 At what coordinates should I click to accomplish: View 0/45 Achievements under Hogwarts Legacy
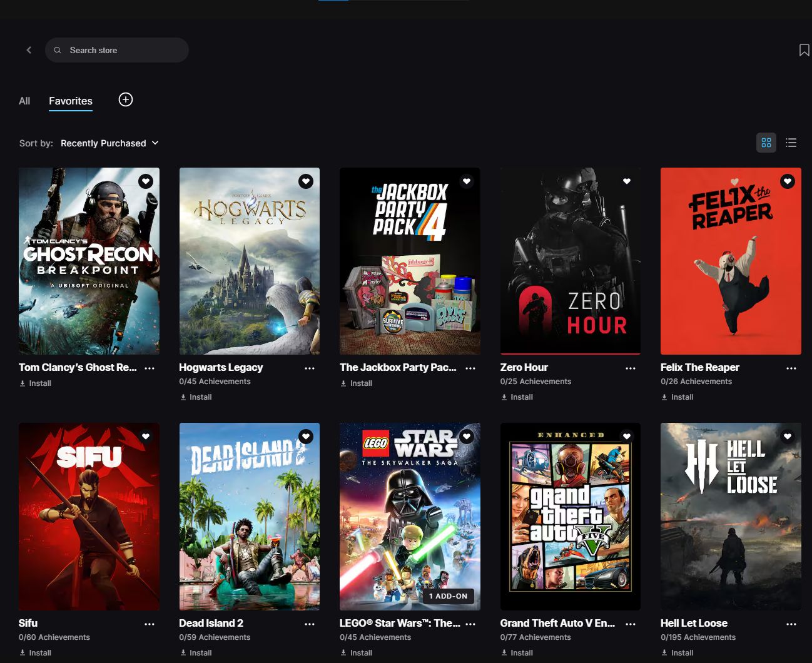coord(215,382)
